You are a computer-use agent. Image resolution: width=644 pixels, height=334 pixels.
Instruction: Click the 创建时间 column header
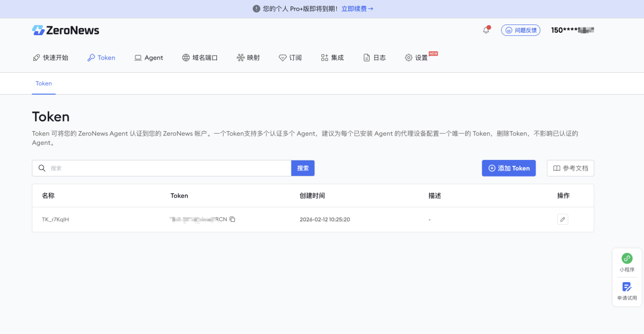312,196
